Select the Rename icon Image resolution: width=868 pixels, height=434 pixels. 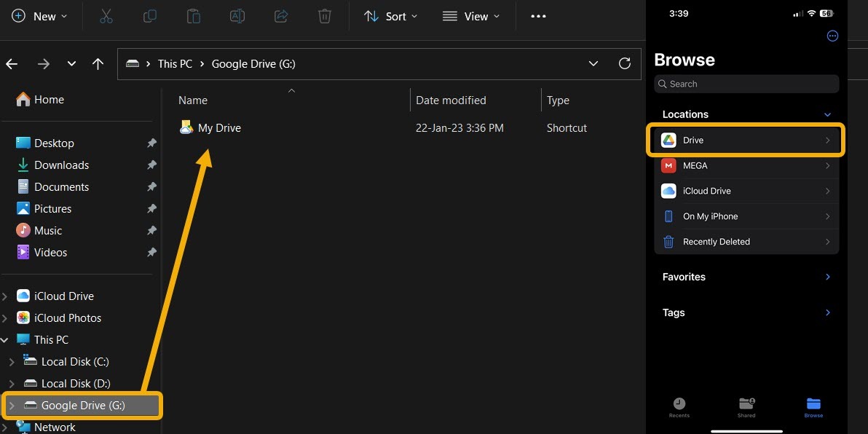pos(237,16)
